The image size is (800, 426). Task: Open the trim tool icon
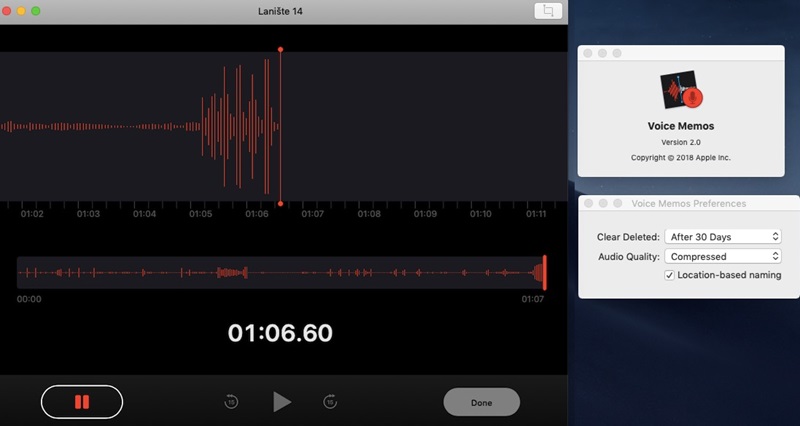pos(548,11)
